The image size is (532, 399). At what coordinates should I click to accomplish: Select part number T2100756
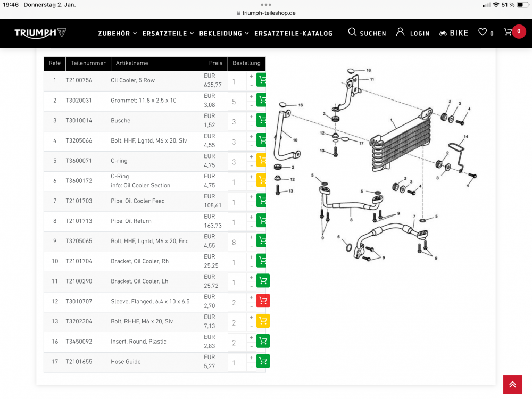tap(79, 80)
